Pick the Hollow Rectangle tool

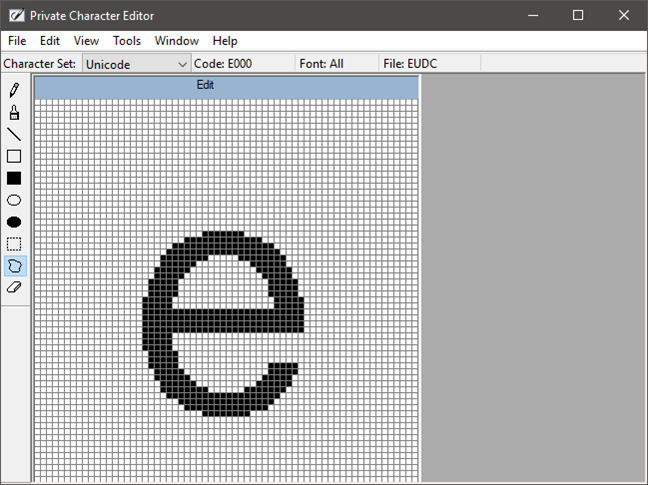click(x=14, y=157)
